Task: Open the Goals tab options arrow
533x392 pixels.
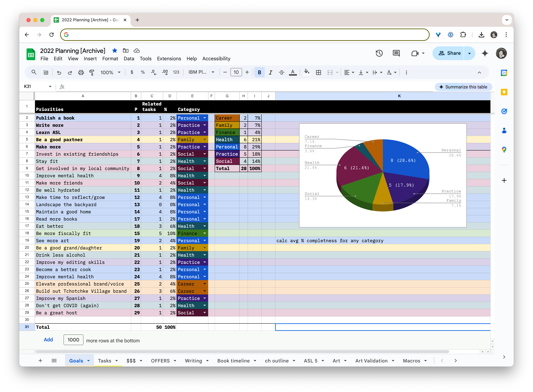Action: click(x=88, y=361)
